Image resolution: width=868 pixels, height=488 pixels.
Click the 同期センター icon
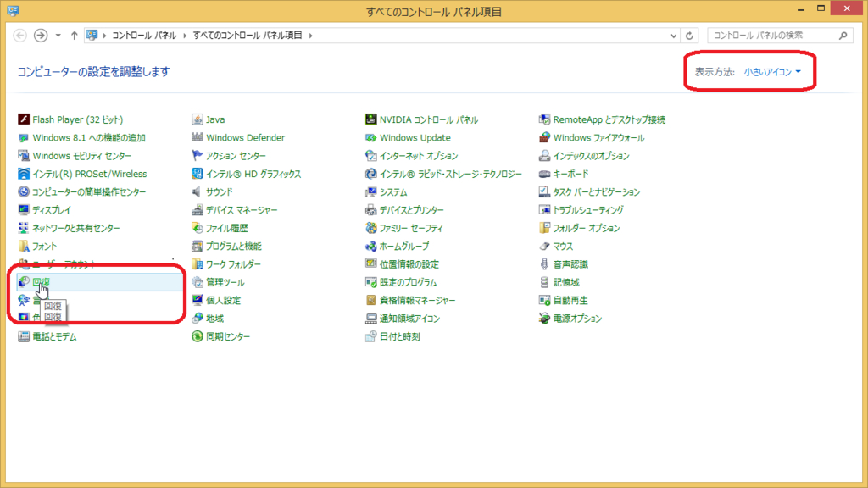(197, 336)
